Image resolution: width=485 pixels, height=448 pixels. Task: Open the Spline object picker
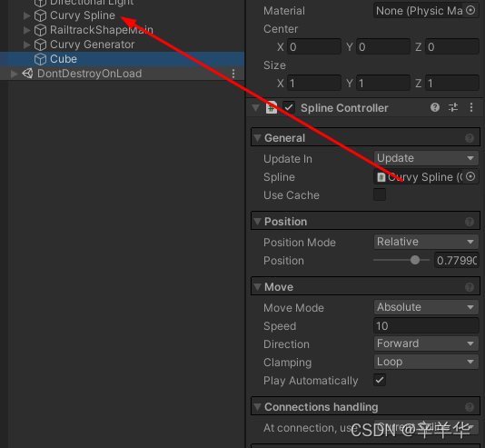[x=470, y=176]
